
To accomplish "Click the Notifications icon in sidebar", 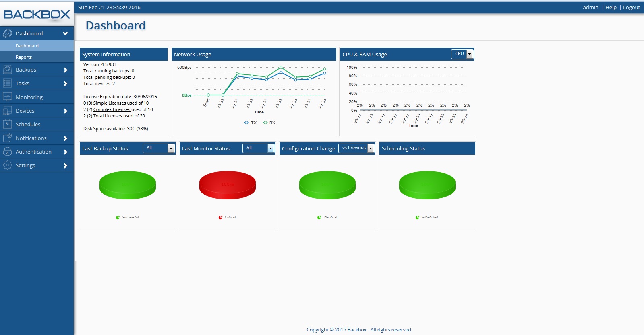I will point(7,138).
